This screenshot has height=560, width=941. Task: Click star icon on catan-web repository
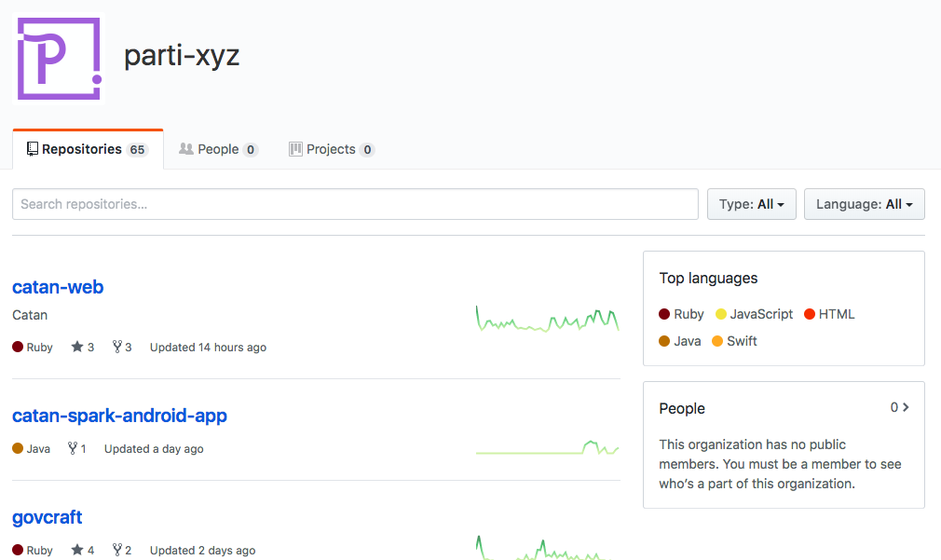(77, 347)
